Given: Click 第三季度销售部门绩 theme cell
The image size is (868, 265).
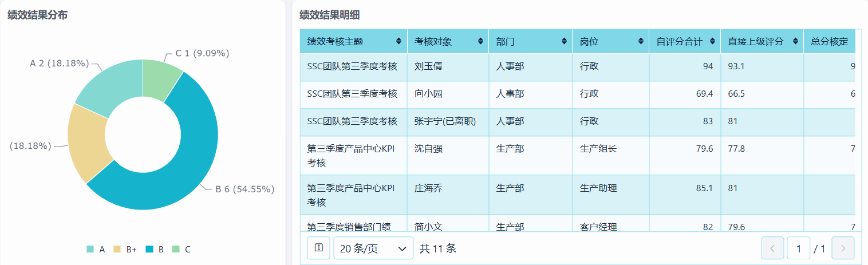Looking at the screenshot, I should pyautogui.click(x=353, y=223).
